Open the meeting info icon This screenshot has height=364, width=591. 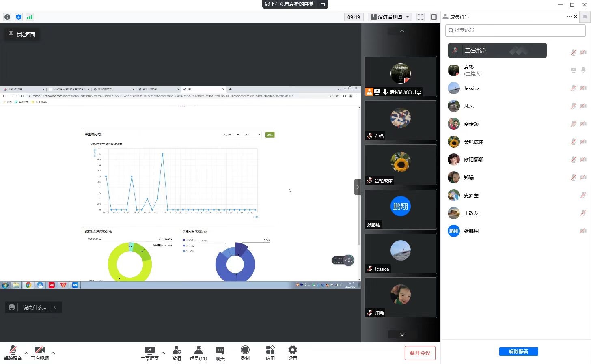7,17
